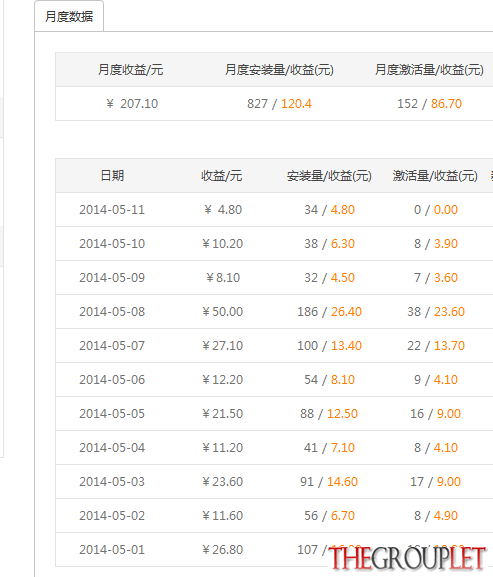
Task: Click activation cell 38 / 23.60
Action: pos(436,312)
